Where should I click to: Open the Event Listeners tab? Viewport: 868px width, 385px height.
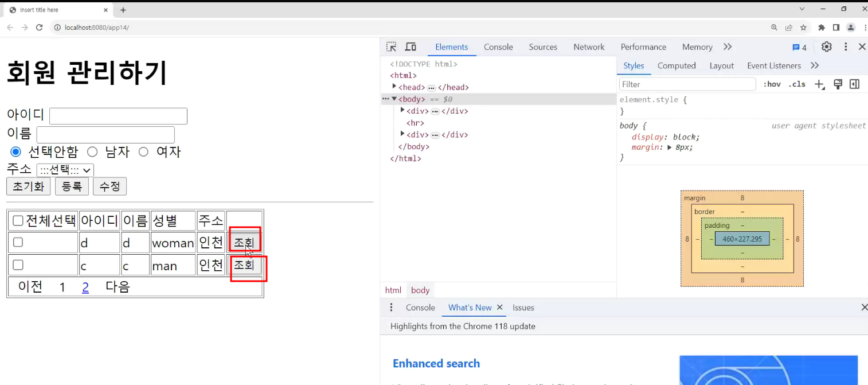pyautogui.click(x=774, y=65)
